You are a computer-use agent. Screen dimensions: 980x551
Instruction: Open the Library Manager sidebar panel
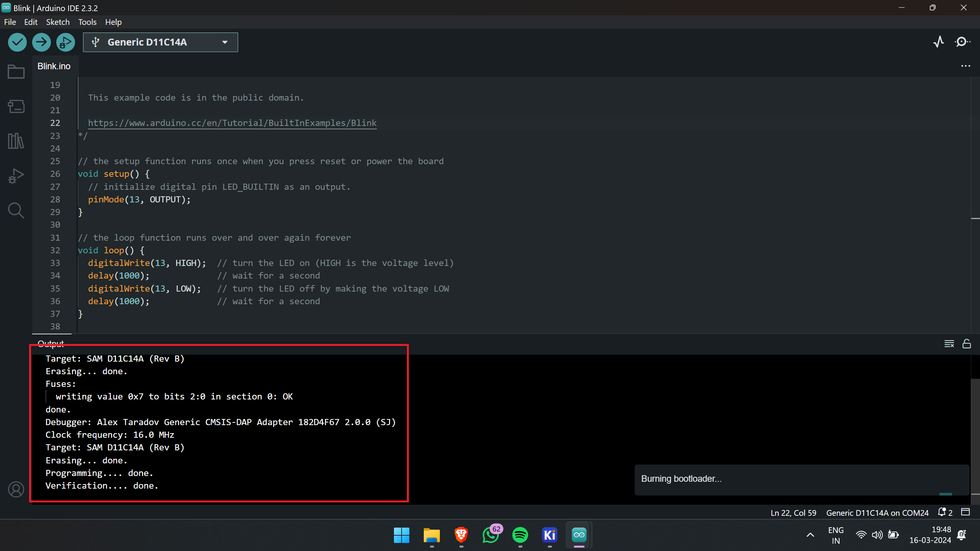click(16, 141)
